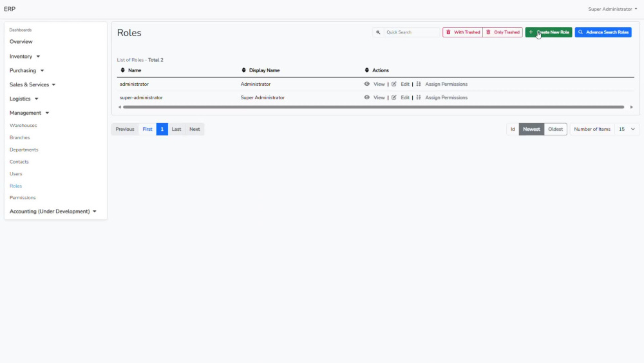Go to Users page
This screenshot has width=644, height=363.
[15, 173]
